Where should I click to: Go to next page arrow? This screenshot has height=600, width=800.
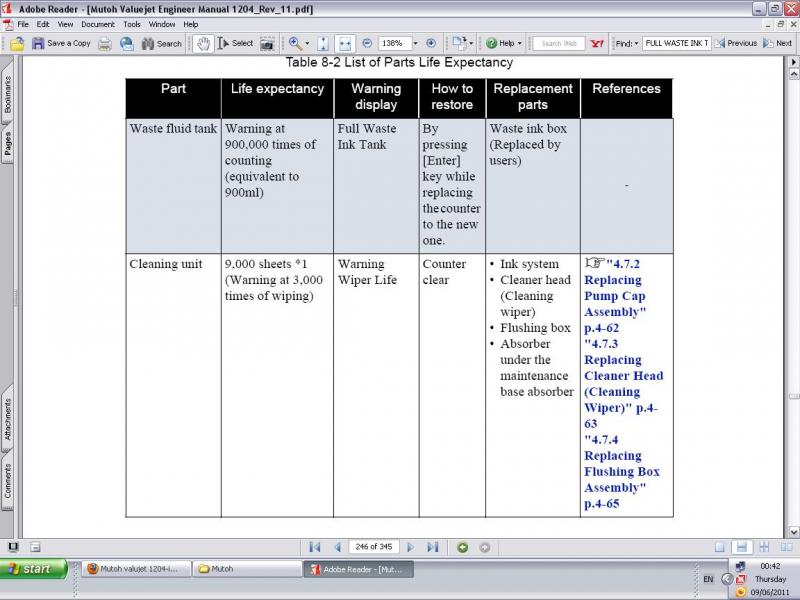coord(411,547)
